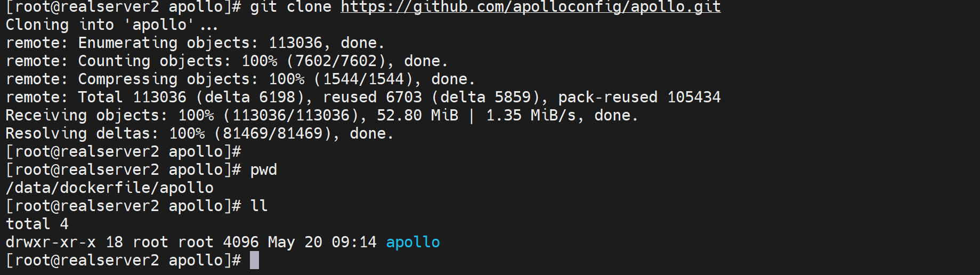
Task: Click the pwd command text
Action: pyautogui.click(x=263, y=169)
